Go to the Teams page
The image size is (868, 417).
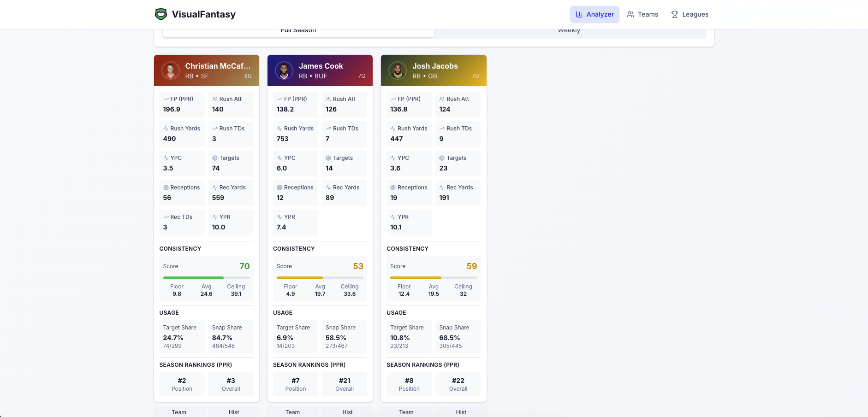click(x=642, y=14)
